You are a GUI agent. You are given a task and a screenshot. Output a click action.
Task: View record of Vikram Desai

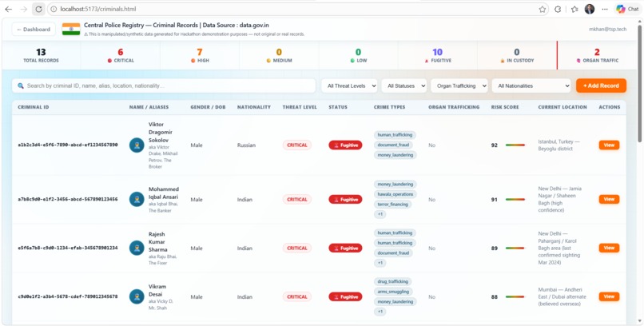pyautogui.click(x=609, y=296)
